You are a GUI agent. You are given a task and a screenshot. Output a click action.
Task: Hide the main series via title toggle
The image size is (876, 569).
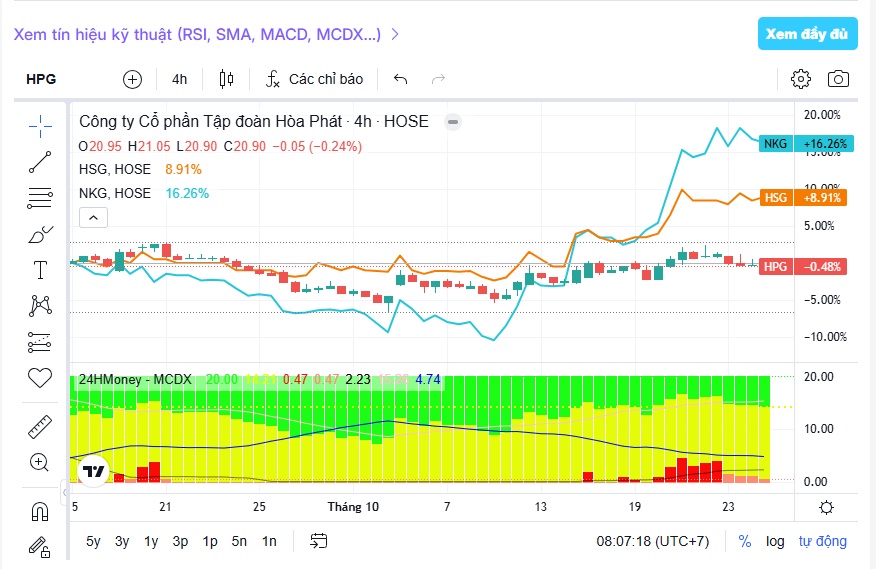coord(453,122)
